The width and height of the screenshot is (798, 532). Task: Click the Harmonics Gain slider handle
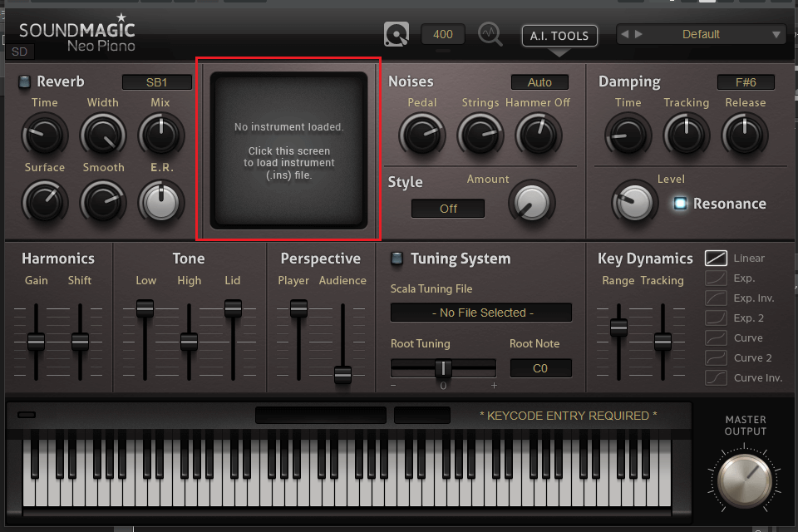tap(36, 342)
